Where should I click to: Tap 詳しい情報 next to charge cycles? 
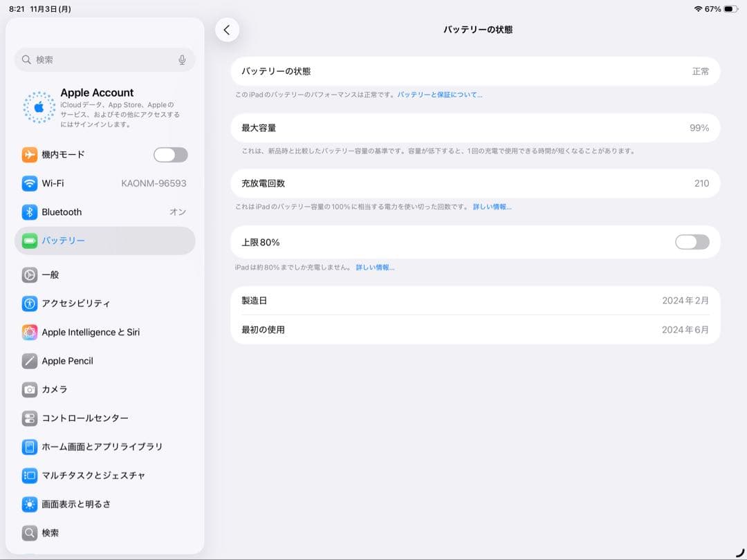[x=493, y=207]
